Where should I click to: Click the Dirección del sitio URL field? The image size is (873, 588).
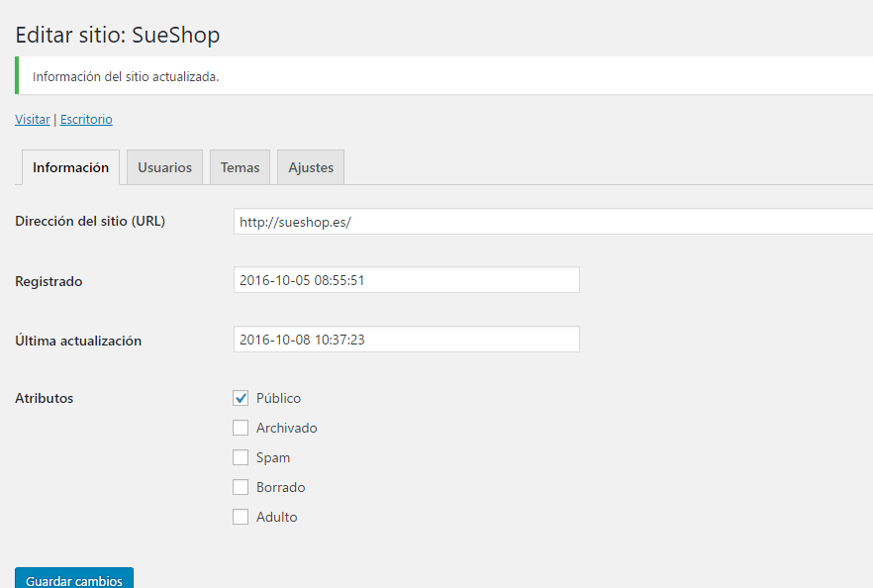[x=553, y=222]
